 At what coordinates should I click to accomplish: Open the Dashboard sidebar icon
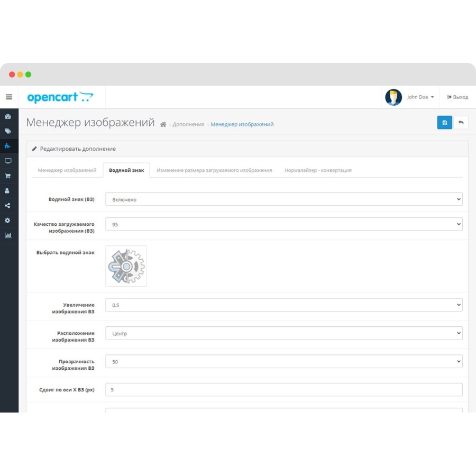click(8, 116)
